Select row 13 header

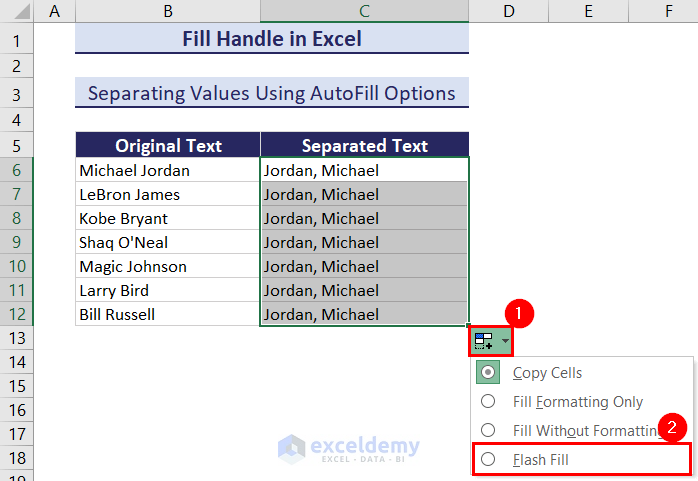(17, 338)
